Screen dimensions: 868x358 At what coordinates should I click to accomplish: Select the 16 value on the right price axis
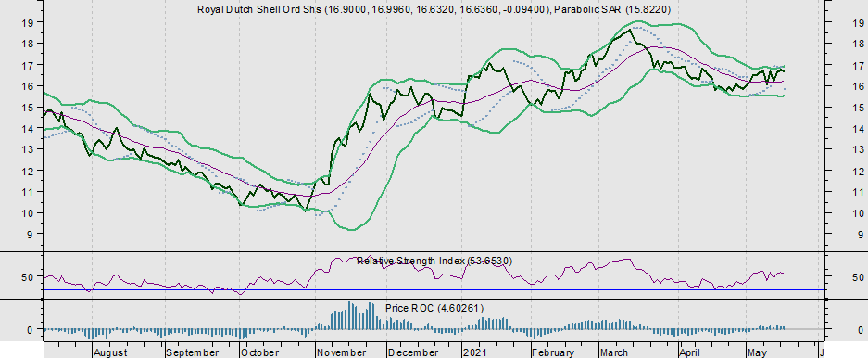(x=859, y=86)
